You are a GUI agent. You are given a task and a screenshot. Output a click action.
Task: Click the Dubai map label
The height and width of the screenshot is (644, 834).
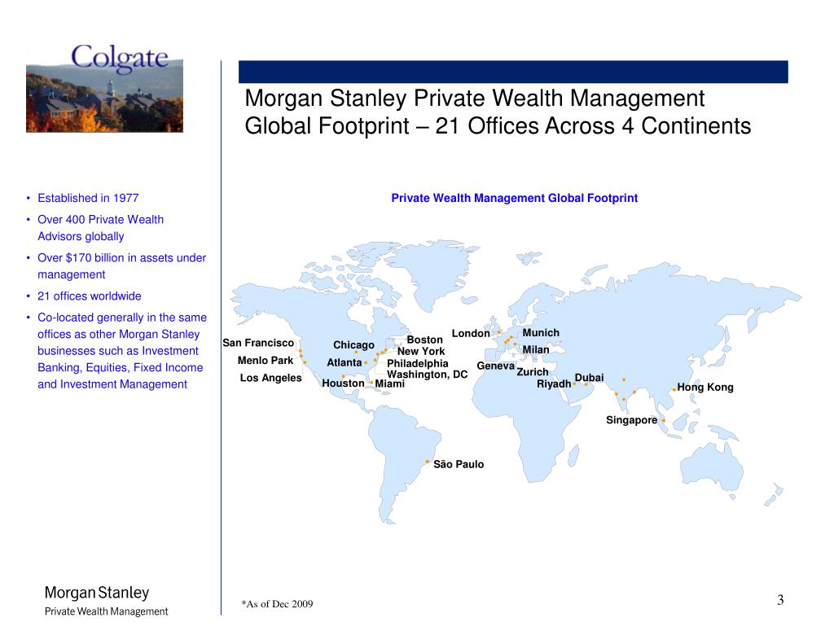(590, 378)
